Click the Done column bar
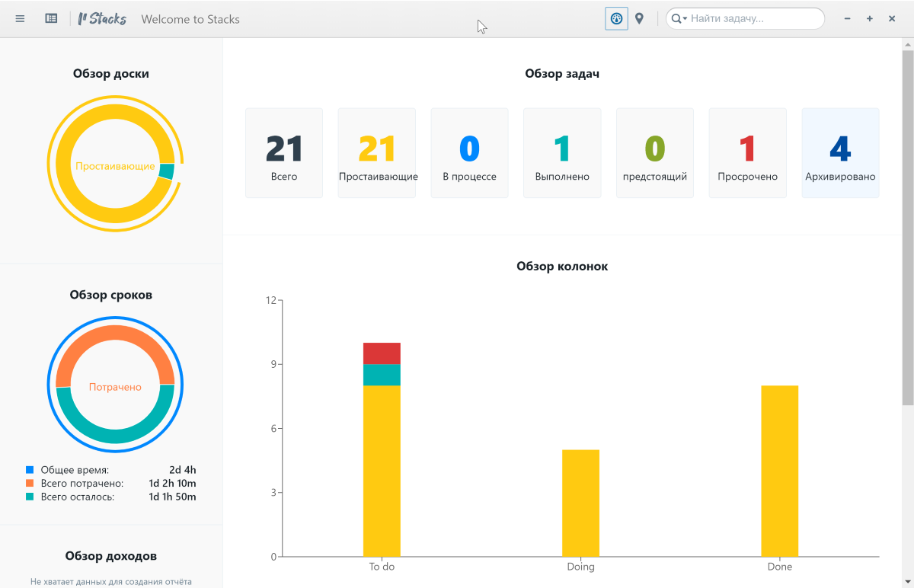This screenshot has width=914, height=588. [779, 471]
